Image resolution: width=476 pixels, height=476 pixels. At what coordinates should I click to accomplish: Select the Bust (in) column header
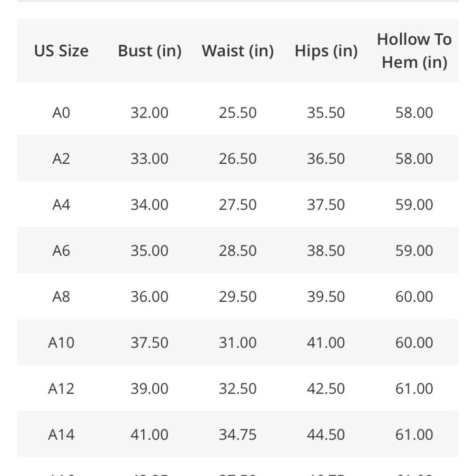149,51
